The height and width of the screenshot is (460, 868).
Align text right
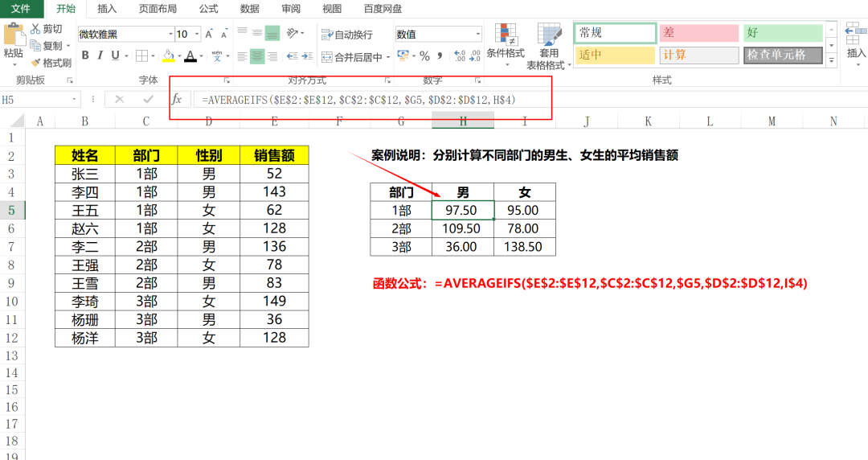tap(272, 56)
